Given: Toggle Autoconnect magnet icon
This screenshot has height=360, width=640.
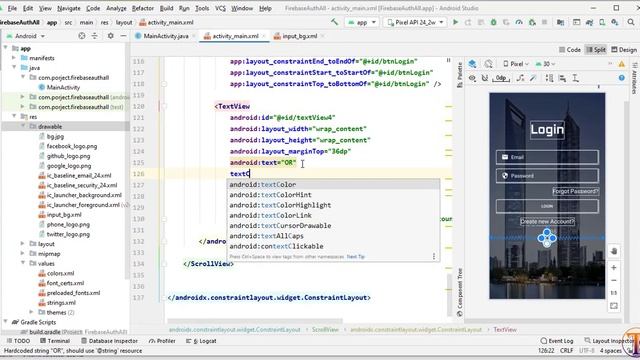Looking at the screenshot, I should [x=485, y=78].
